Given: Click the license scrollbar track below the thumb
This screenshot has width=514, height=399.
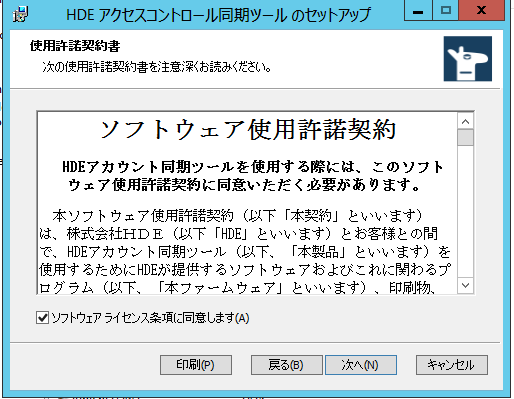Looking at the screenshot, I should 466,212.
